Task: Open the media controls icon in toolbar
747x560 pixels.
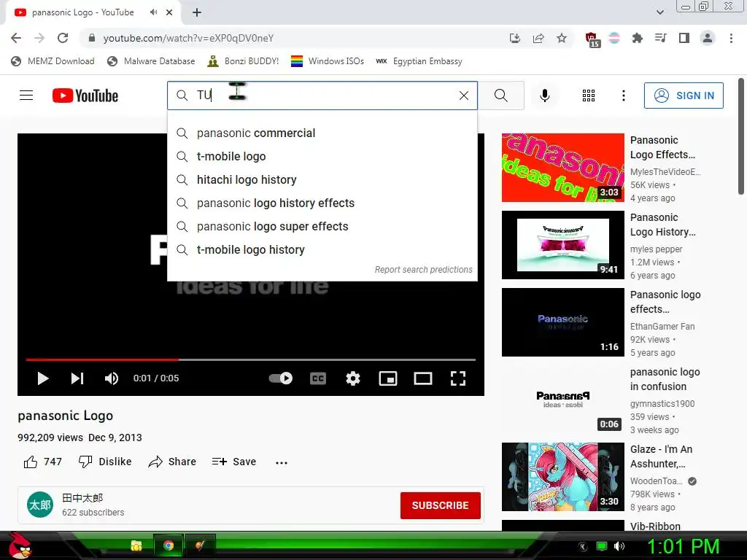Action: click(x=660, y=38)
